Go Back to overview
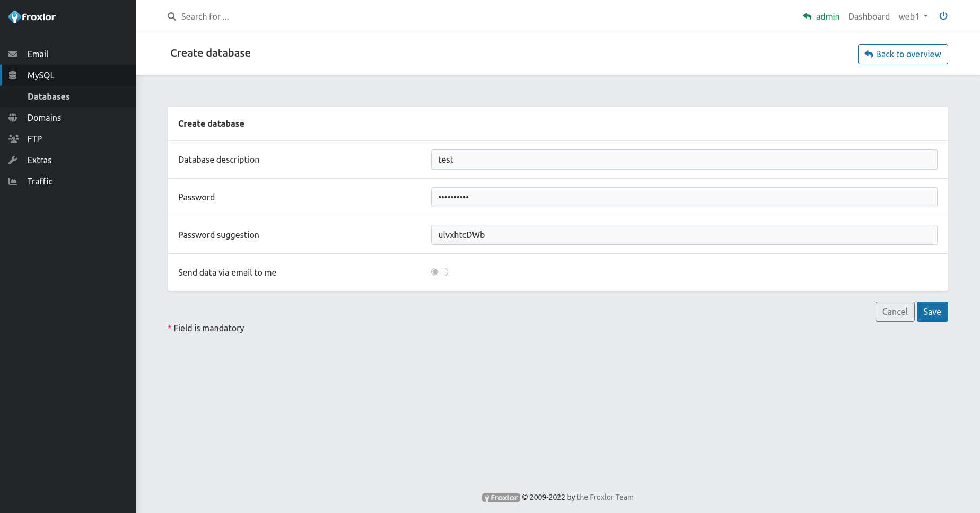The image size is (980, 513). (x=903, y=54)
